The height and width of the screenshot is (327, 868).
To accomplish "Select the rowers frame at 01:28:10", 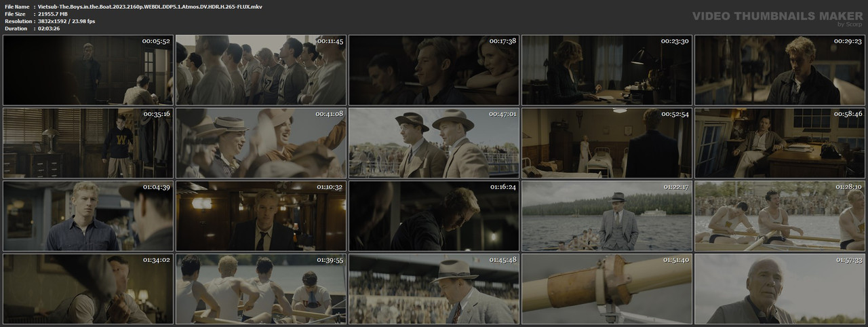I will pyautogui.click(x=780, y=216).
